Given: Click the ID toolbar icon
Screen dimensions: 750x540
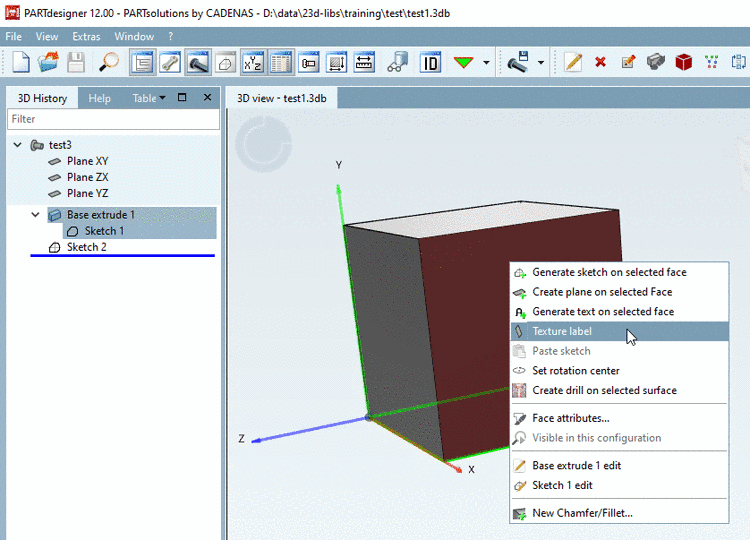Looking at the screenshot, I should click(x=430, y=62).
